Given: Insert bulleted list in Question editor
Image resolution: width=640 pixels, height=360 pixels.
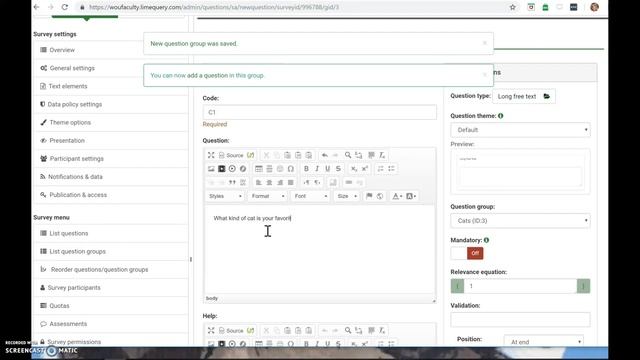Looking at the screenshot, I should pyautogui.click(x=391, y=169).
